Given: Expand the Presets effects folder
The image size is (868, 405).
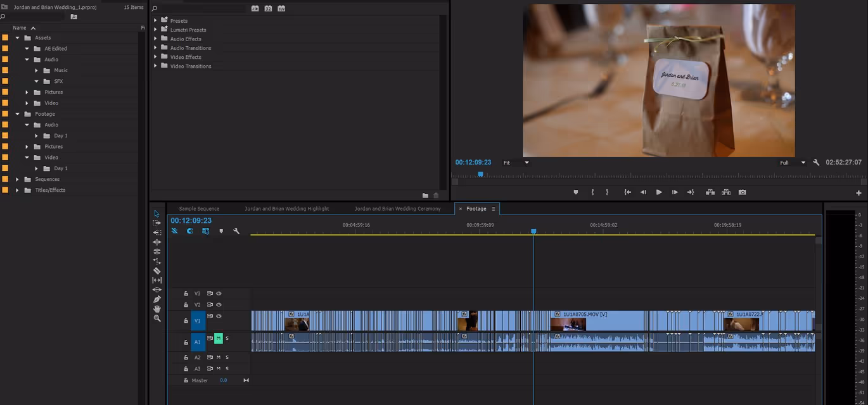Looking at the screenshot, I should click(155, 20).
